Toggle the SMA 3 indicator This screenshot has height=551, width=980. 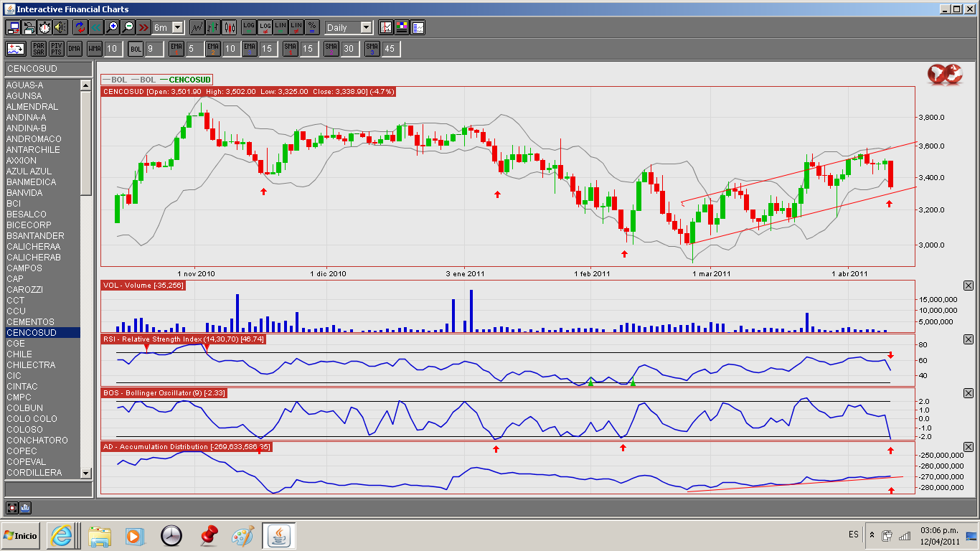tap(372, 49)
